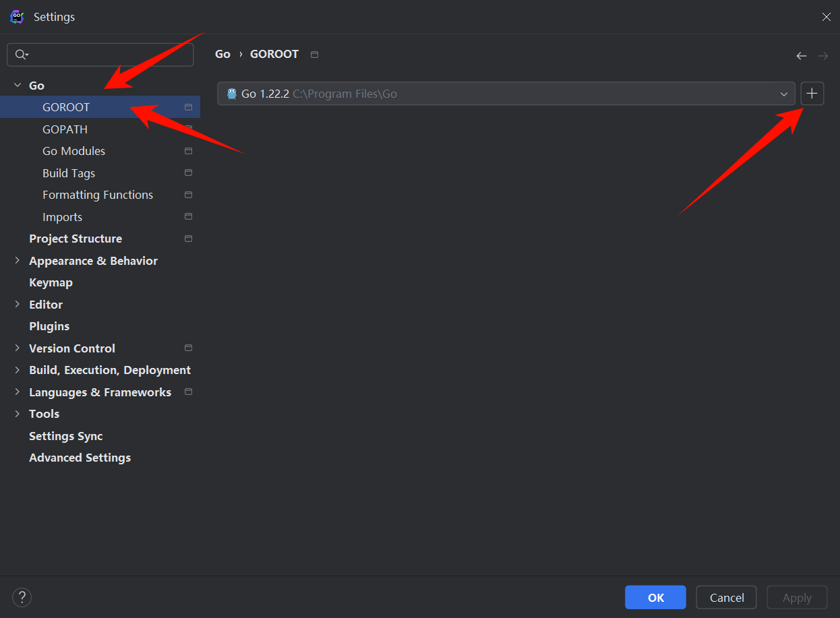Click the plus icon to add a Go SDK
Image resolution: width=840 pixels, height=618 pixels.
tap(812, 94)
